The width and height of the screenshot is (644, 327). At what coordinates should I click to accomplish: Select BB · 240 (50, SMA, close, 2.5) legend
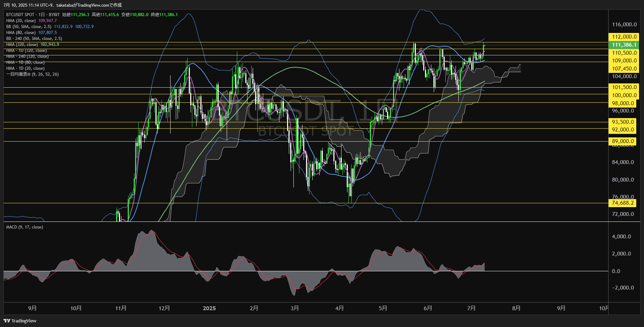click(34, 39)
